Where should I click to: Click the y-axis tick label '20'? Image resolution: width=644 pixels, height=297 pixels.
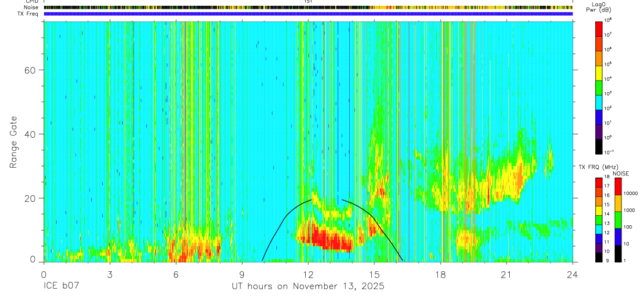pyautogui.click(x=30, y=199)
